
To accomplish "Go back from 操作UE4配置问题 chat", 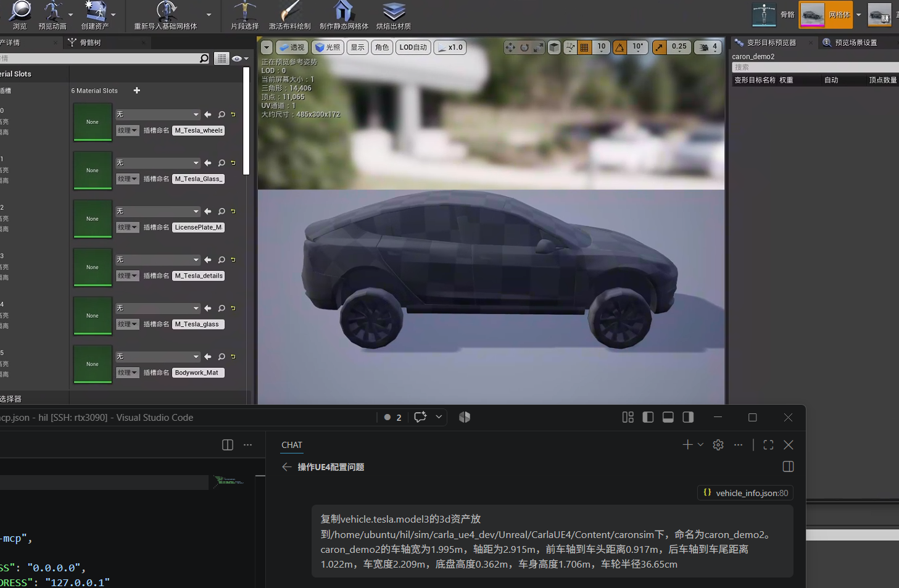I will (287, 467).
